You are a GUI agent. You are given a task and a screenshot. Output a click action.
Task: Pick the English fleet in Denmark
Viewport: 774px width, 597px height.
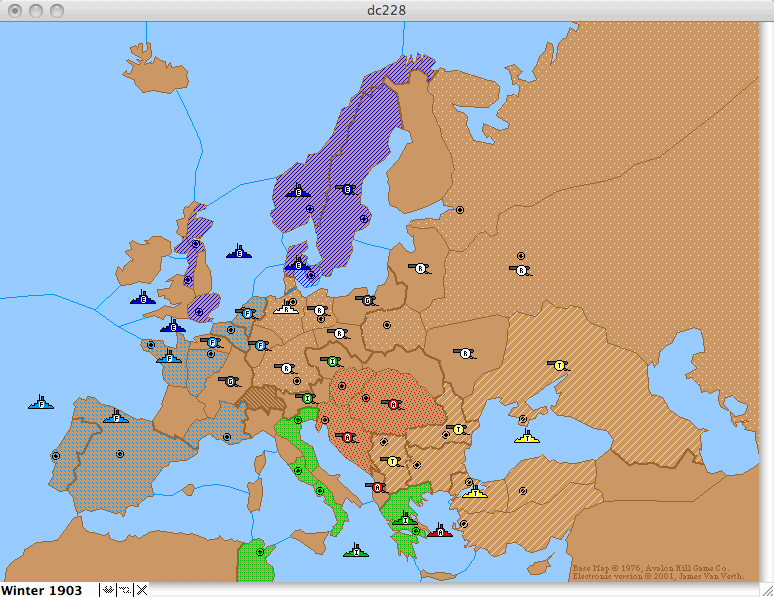click(x=298, y=264)
